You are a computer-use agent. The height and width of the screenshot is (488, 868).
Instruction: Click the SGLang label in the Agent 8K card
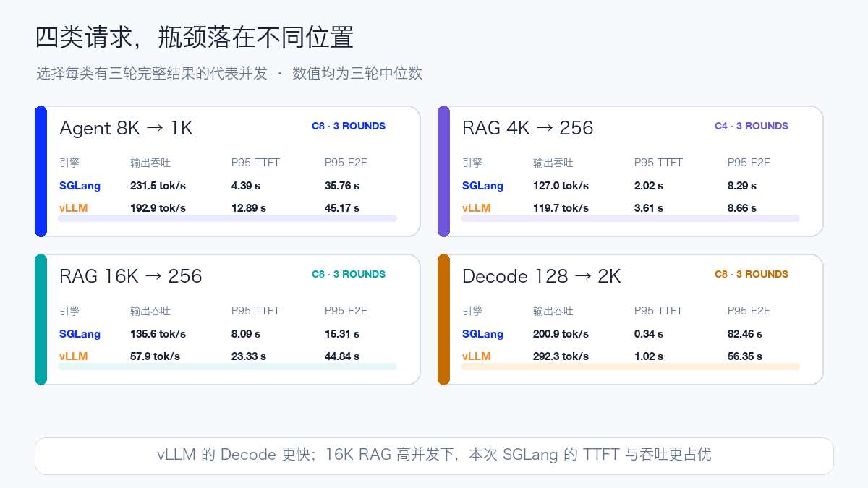point(80,186)
